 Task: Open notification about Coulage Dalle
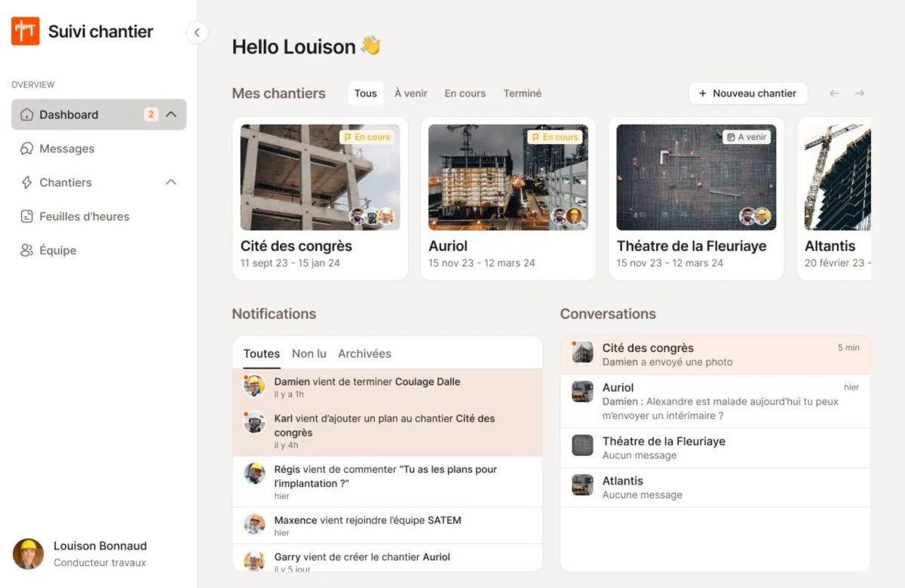pos(388,387)
